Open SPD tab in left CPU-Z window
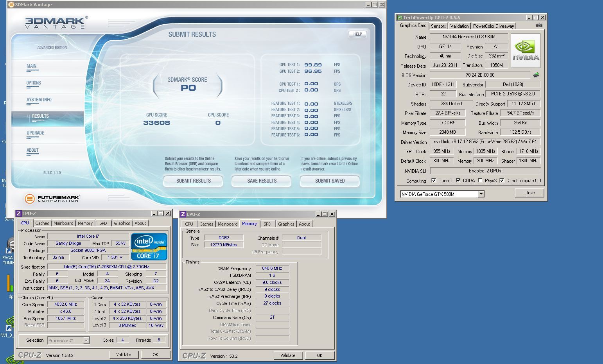The height and width of the screenshot is (364, 603). (103, 223)
